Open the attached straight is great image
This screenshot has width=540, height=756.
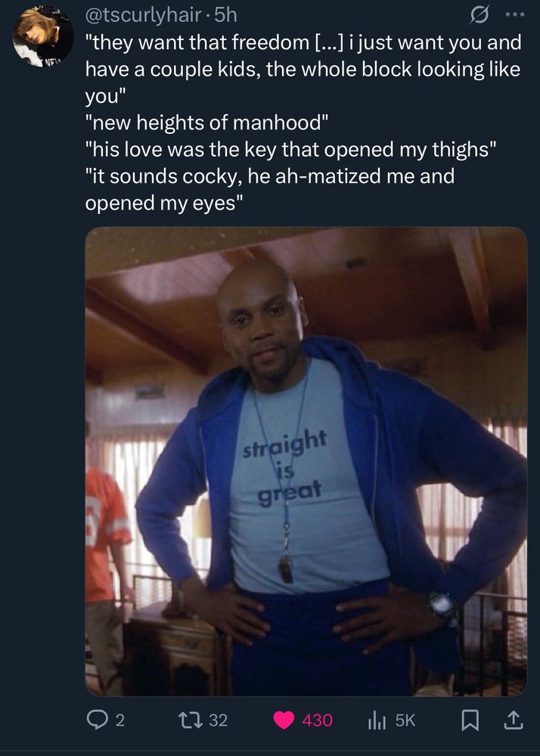[x=306, y=461]
